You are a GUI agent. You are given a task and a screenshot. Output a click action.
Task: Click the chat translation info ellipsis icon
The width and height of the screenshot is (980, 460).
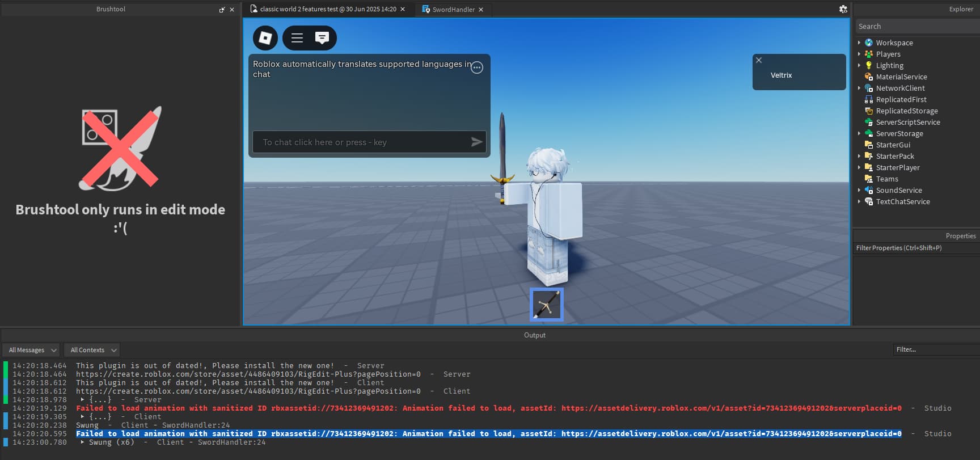tap(477, 67)
